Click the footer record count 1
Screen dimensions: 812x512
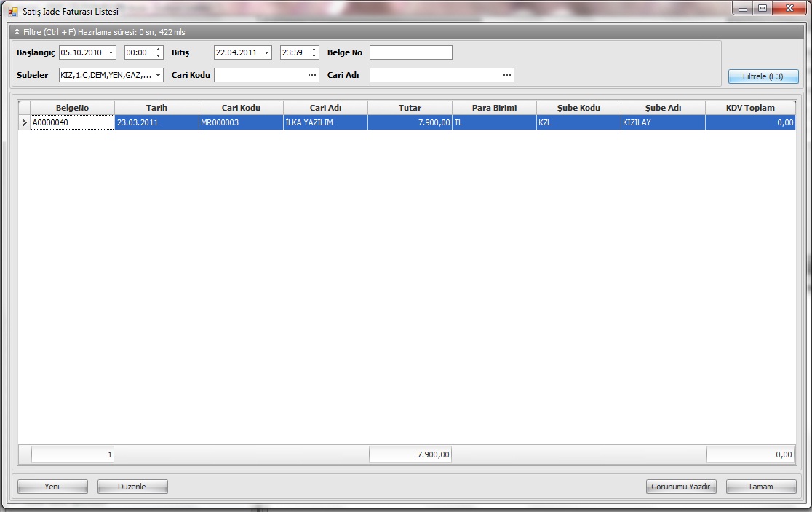[x=73, y=454]
